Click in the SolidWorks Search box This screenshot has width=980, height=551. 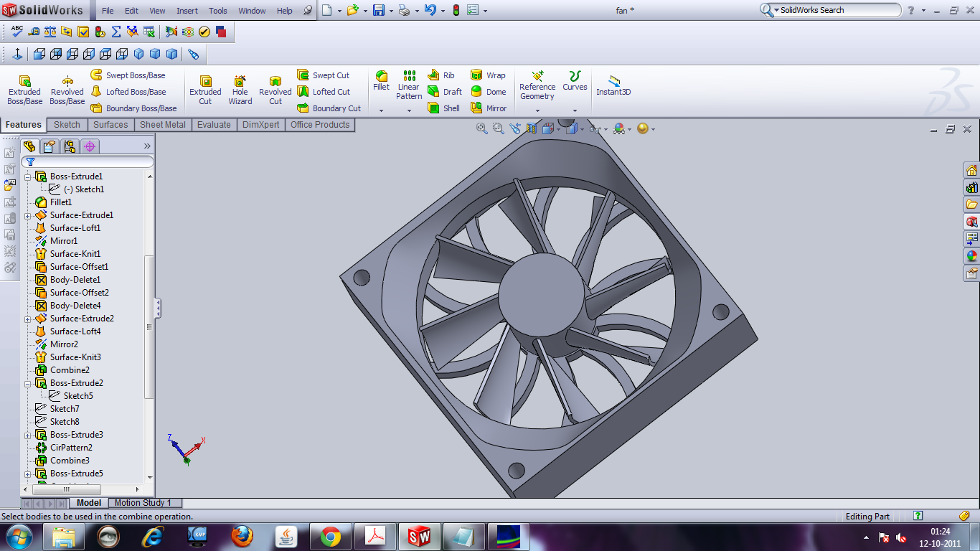point(837,10)
